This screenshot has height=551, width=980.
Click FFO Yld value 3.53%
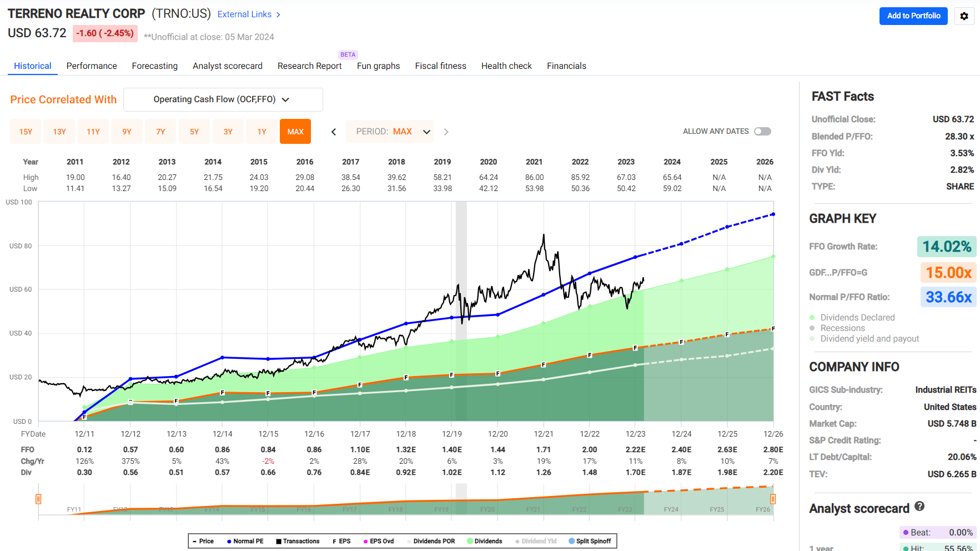pos(962,153)
